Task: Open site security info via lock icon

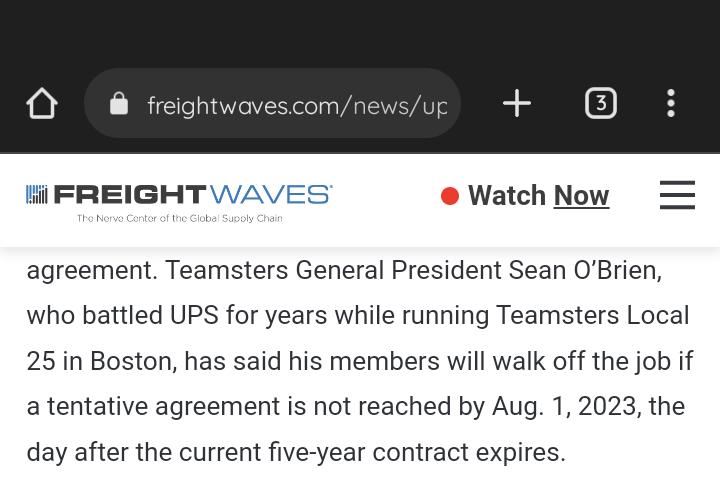Action: [x=119, y=103]
